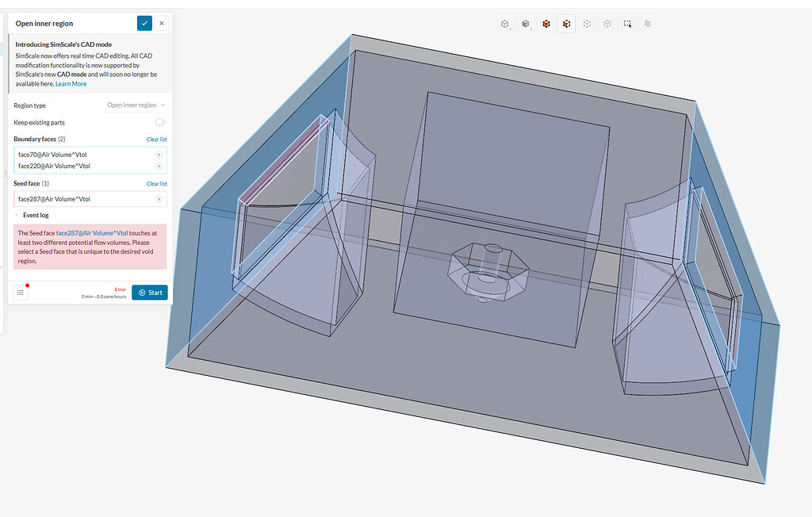Toggle the Keep existing parts switch
Viewport: 812px width, 517px height.
[159, 122]
